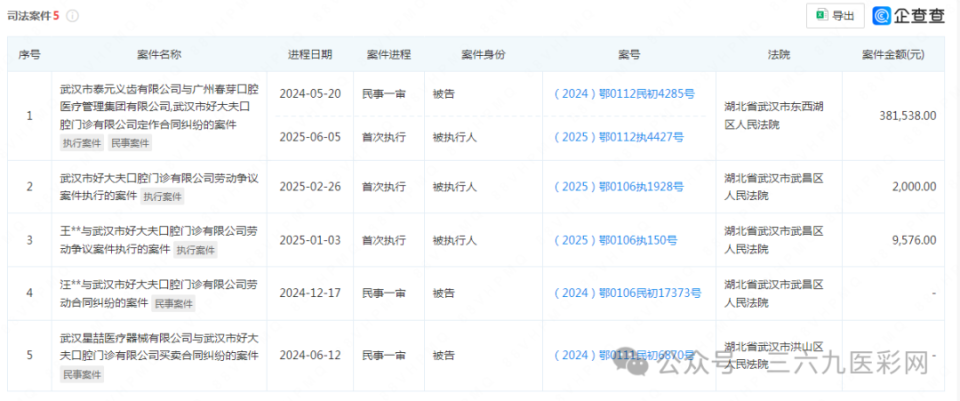960x401 pixels.
Task: Click the 企查查 logo
Action: click(x=909, y=16)
